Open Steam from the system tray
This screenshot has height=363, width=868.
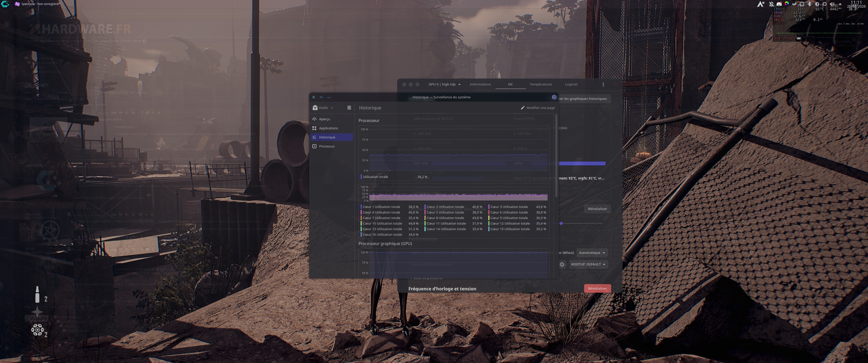[795, 4]
